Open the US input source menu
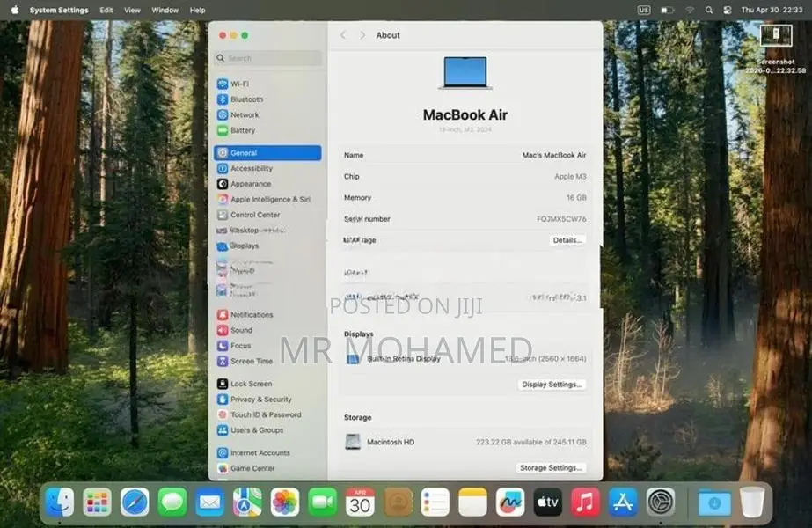812x528 pixels. point(644,10)
